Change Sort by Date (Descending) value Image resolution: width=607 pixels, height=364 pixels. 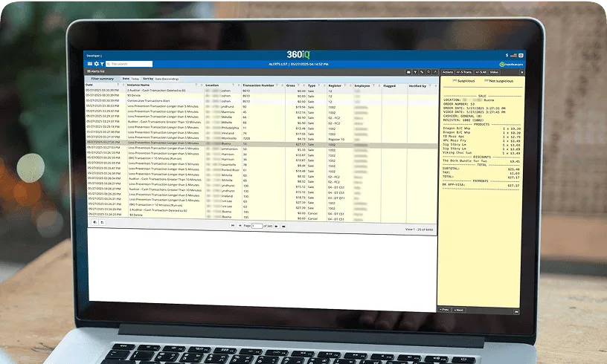(167, 79)
